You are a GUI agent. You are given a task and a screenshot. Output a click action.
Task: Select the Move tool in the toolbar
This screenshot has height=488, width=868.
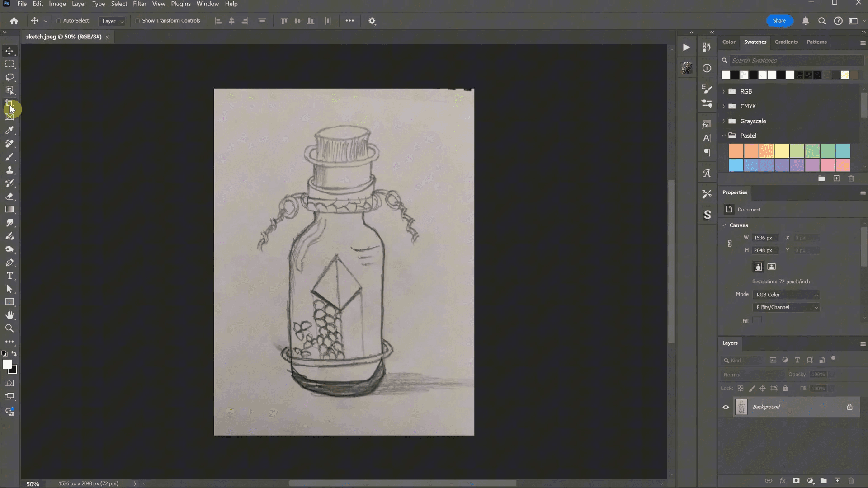(9, 51)
